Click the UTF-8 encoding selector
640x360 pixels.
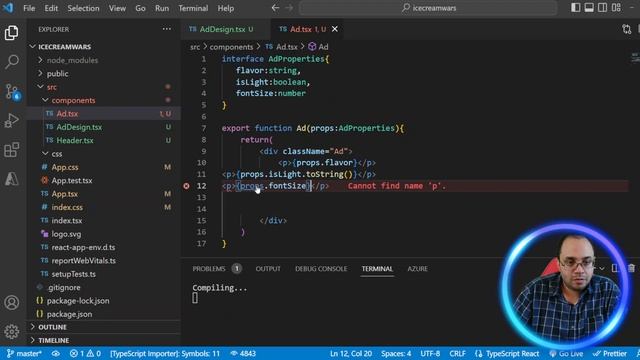point(430,353)
